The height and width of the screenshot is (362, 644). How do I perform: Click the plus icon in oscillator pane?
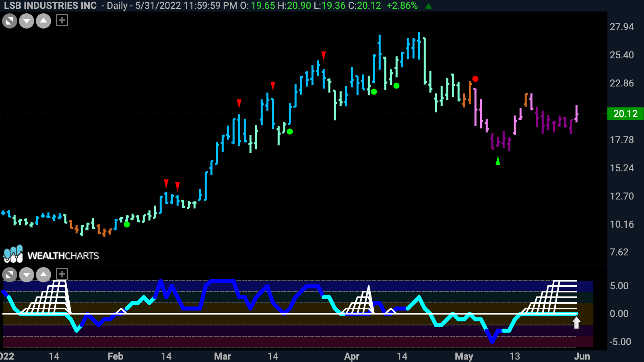62,274
